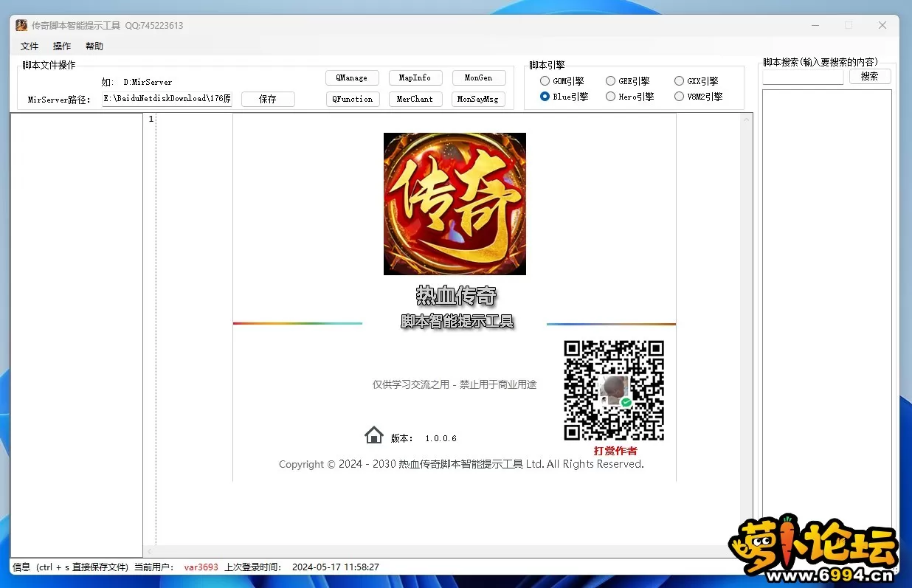Click the app icon in the title bar
The image size is (912, 588).
click(21, 25)
